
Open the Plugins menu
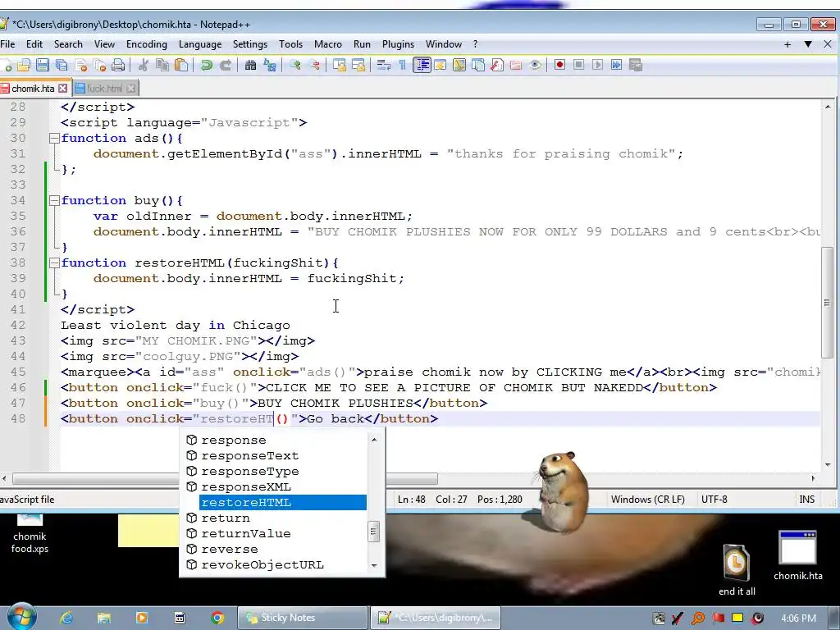(398, 44)
